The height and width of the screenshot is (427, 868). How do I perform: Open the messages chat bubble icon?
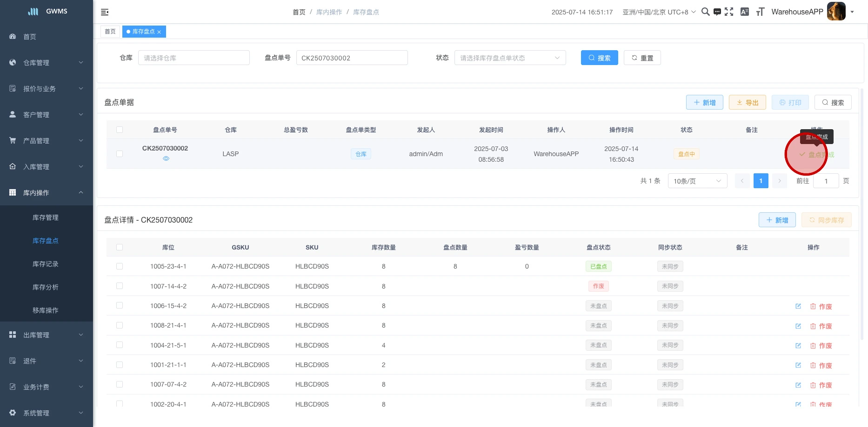(x=717, y=12)
